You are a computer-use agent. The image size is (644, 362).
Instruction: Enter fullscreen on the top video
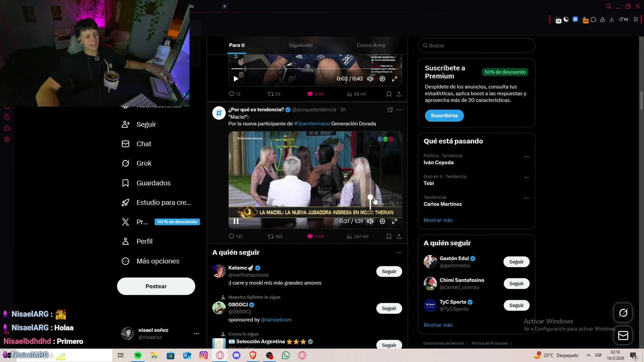(x=394, y=79)
